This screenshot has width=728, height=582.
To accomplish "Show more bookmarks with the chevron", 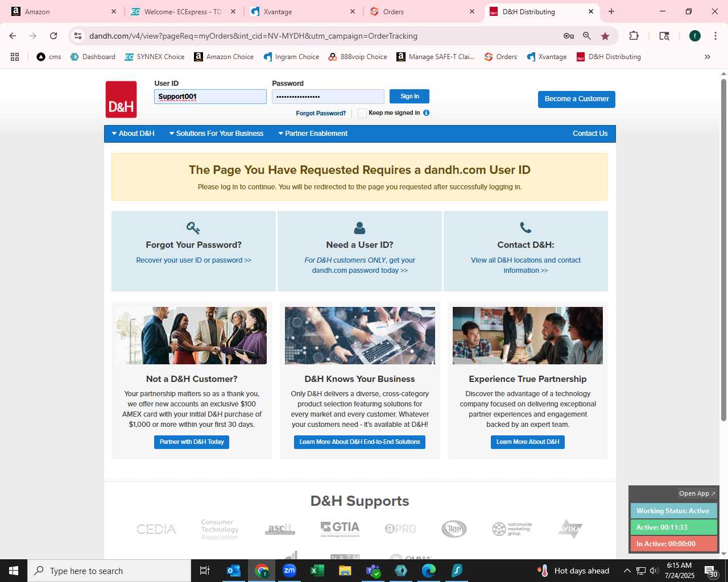I will (708, 57).
